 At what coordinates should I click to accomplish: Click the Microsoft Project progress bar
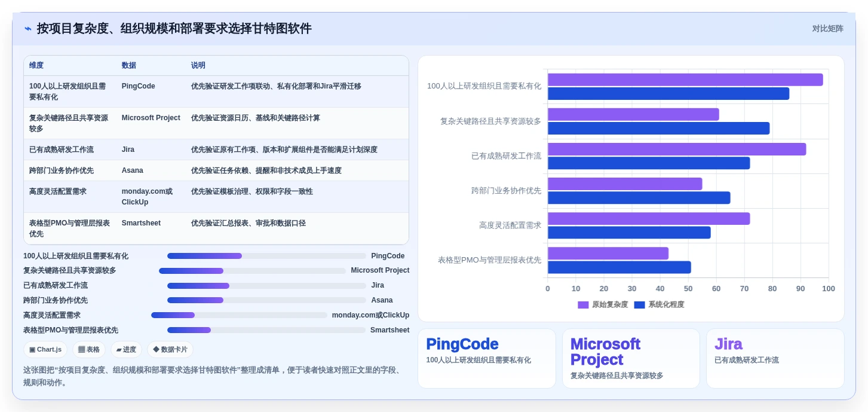(x=252, y=271)
